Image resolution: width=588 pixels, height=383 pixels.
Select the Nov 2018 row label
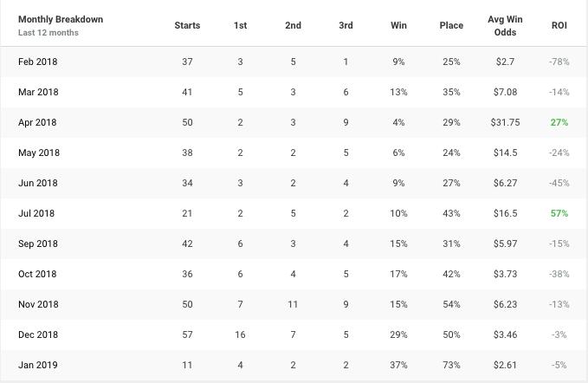[x=38, y=304]
